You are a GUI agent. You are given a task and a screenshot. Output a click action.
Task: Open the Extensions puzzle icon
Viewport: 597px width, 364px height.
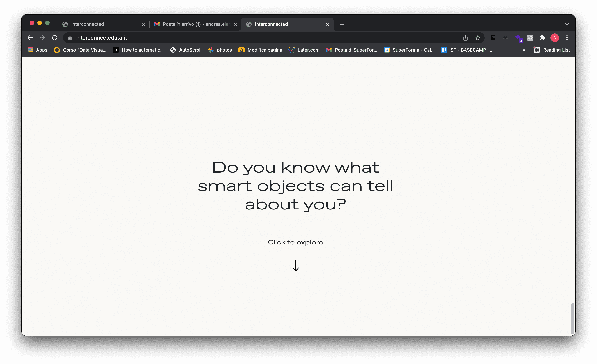(542, 38)
